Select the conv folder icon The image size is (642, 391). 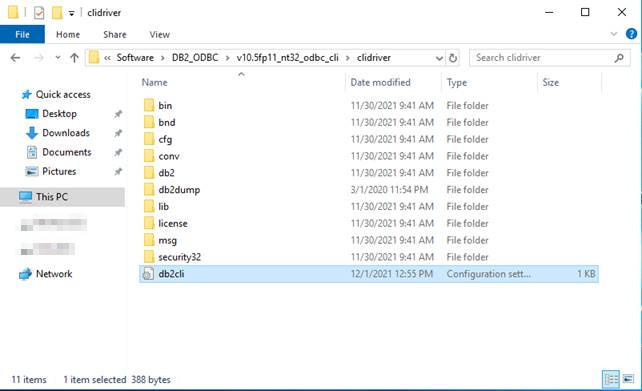pyautogui.click(x=149, y=156)
